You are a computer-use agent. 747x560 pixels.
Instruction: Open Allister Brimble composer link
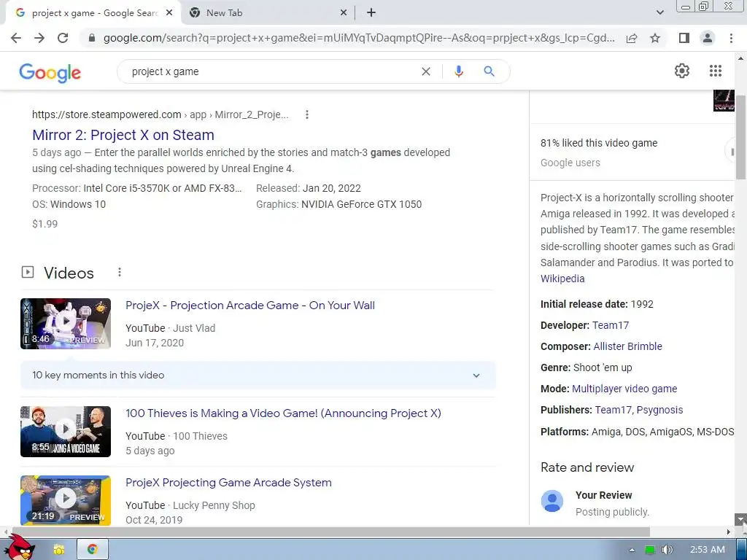pyautogui.click(x=627, y=346)
